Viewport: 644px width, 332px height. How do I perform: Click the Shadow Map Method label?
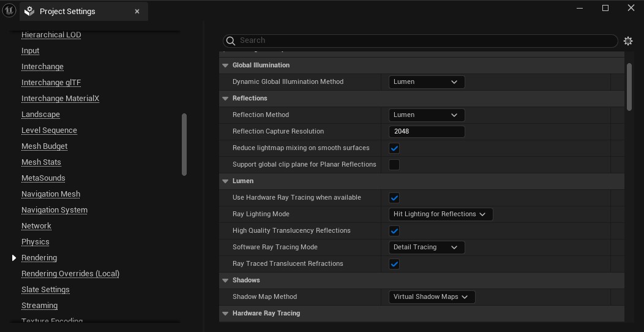click(264, 296)
